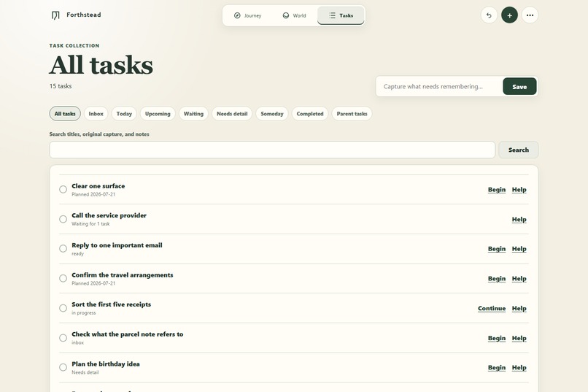Begin 'Confirm the travel arrangements'
Viewport: 588px width, 392px height.
pyautogui.click(x=497, y=279)
